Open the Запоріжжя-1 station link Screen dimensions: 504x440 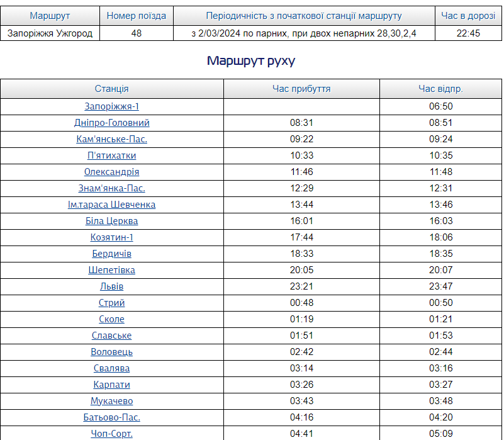(x=111, y=106)
